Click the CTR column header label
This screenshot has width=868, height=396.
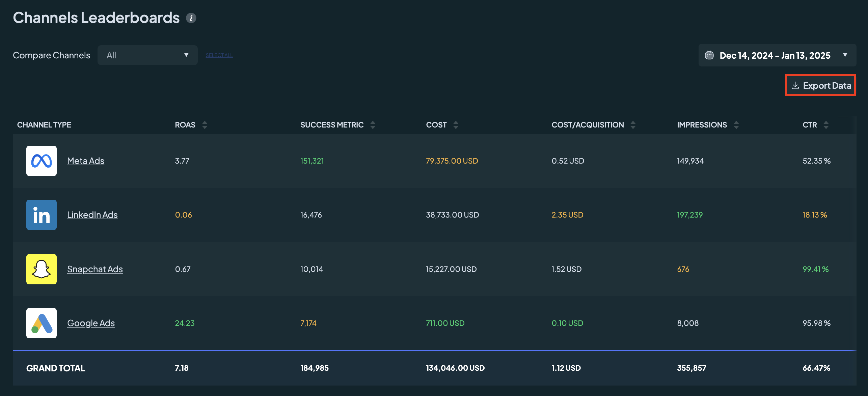coord(810,125)
